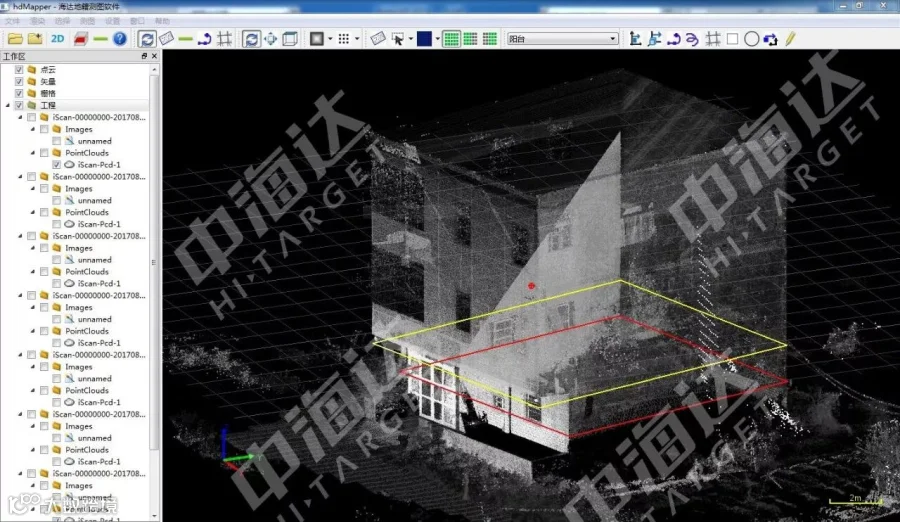Click the red clipping box icon
Screen dimensions: 900x522
(80, 39)
